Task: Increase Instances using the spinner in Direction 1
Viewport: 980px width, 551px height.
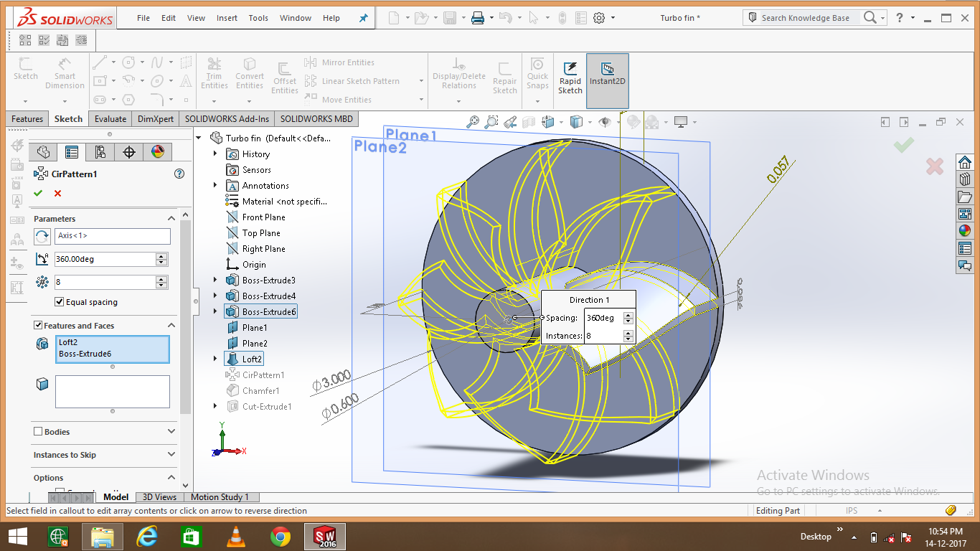Action: 628,332
